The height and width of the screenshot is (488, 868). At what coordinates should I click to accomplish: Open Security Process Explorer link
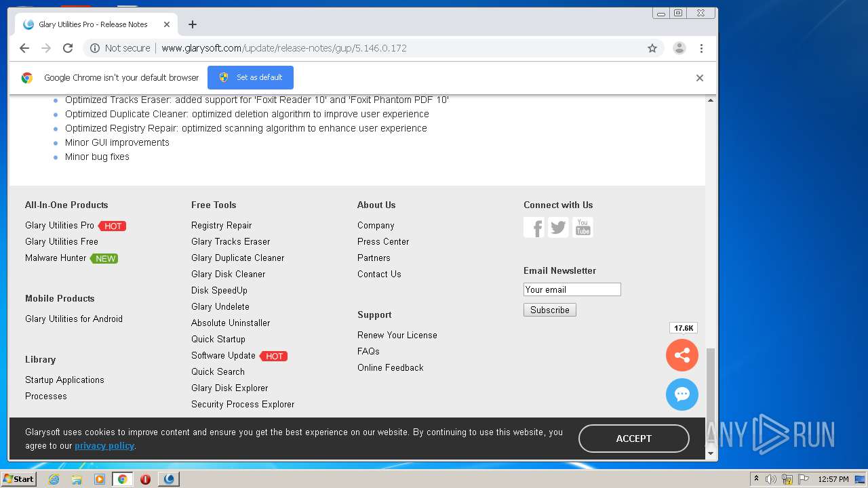click(243, 404)
